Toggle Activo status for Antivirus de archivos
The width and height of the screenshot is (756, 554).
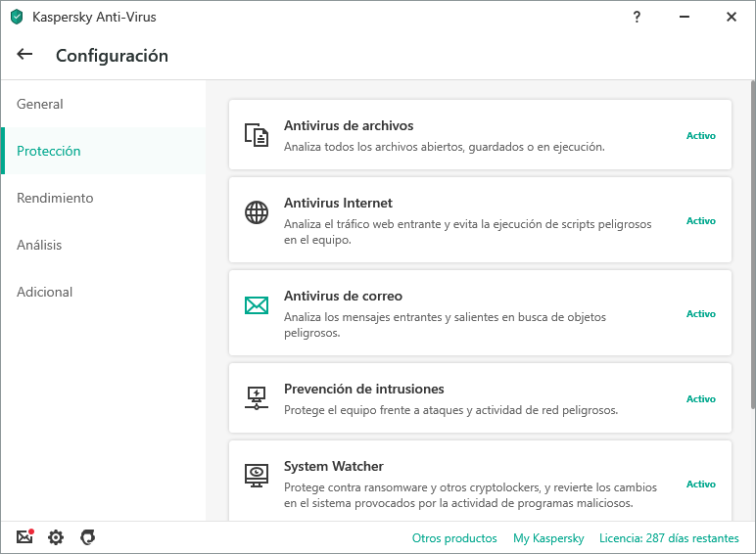click(700, 136)
